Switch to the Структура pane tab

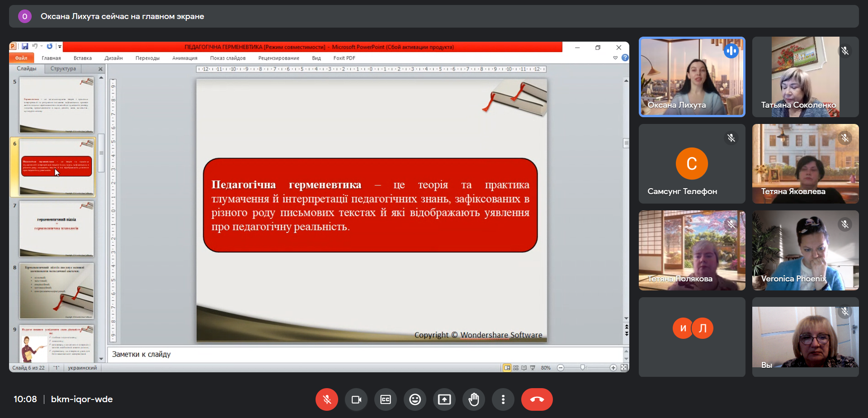[63, 69]
